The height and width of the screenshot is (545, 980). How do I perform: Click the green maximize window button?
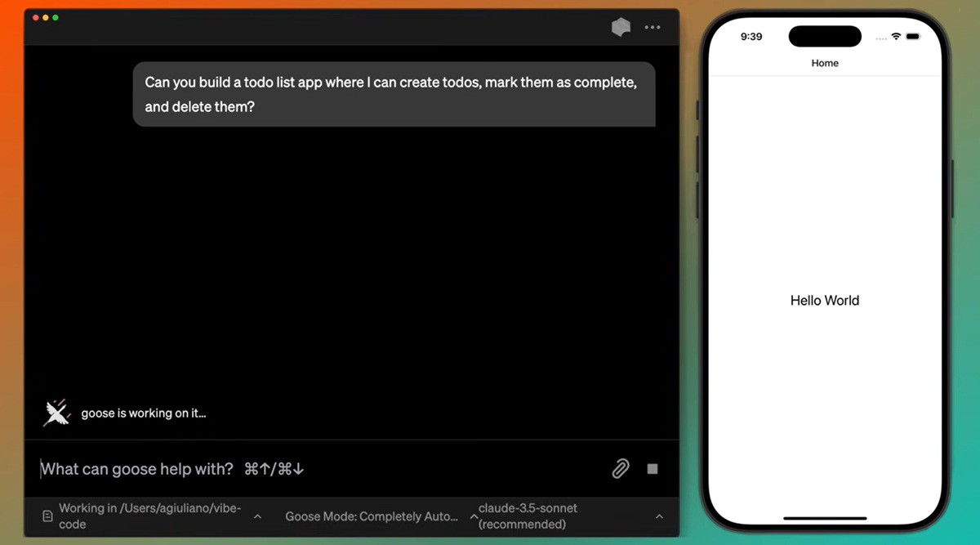click(56, 17)
